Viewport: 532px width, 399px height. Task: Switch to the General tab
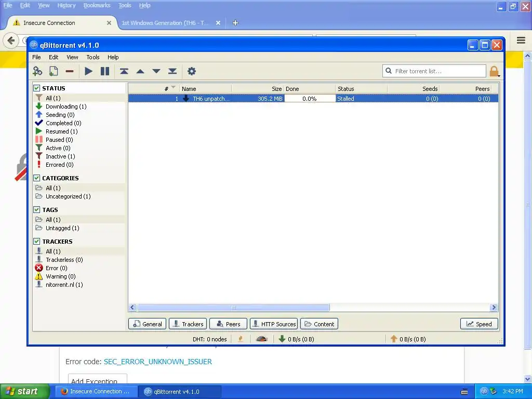[x=147, y=324]
